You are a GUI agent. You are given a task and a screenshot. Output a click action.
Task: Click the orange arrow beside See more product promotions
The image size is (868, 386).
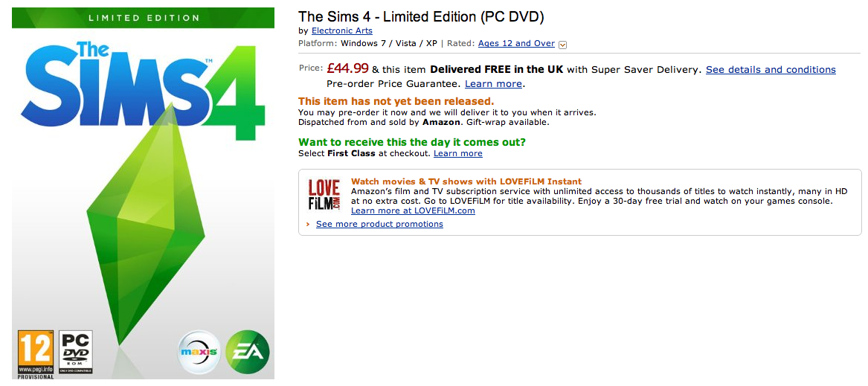pyautogui.click(x=308, y=225)
